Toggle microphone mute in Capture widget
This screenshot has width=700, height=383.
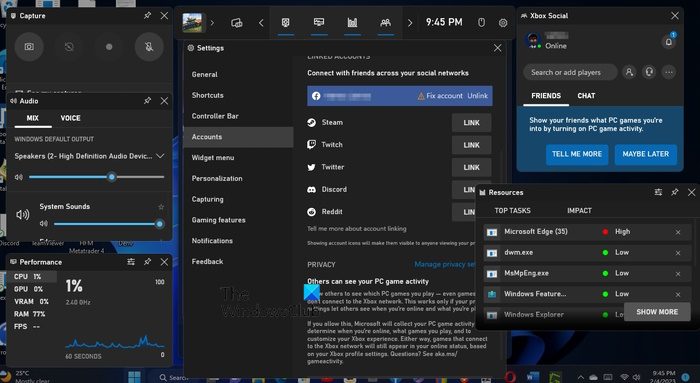(149, 46)
